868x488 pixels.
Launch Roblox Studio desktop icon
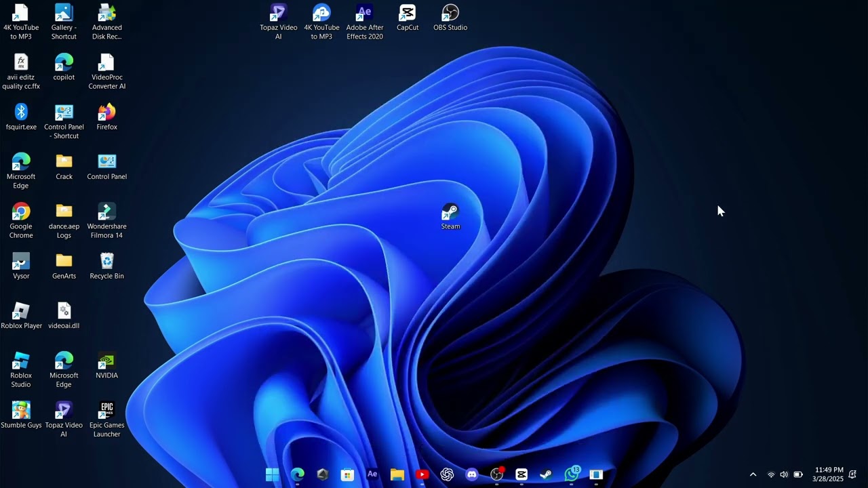pos(21,369)
